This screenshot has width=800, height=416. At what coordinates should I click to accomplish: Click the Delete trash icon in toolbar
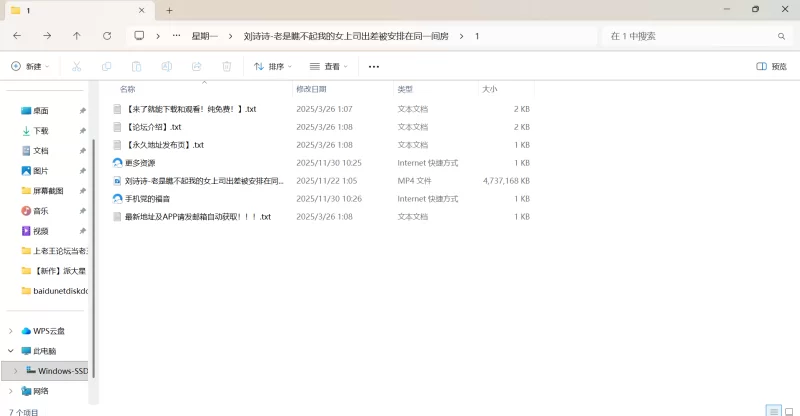[x=227, y=67]
